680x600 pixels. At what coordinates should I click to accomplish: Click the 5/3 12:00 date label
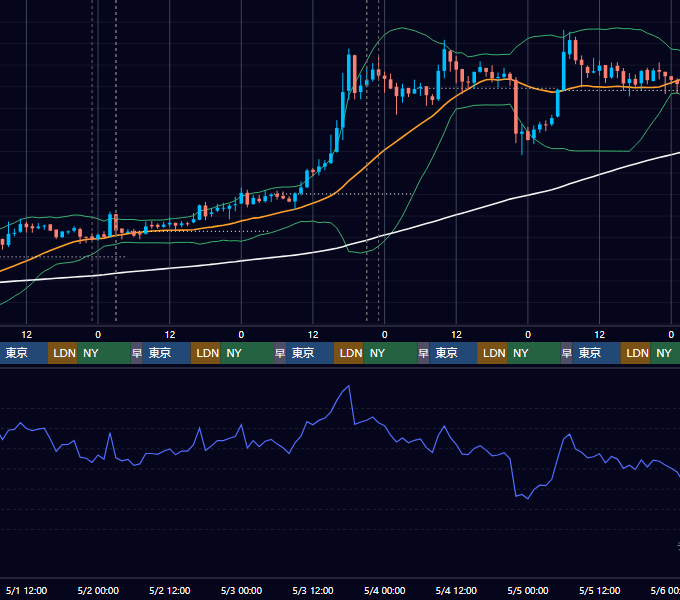(x=313, y=590)
